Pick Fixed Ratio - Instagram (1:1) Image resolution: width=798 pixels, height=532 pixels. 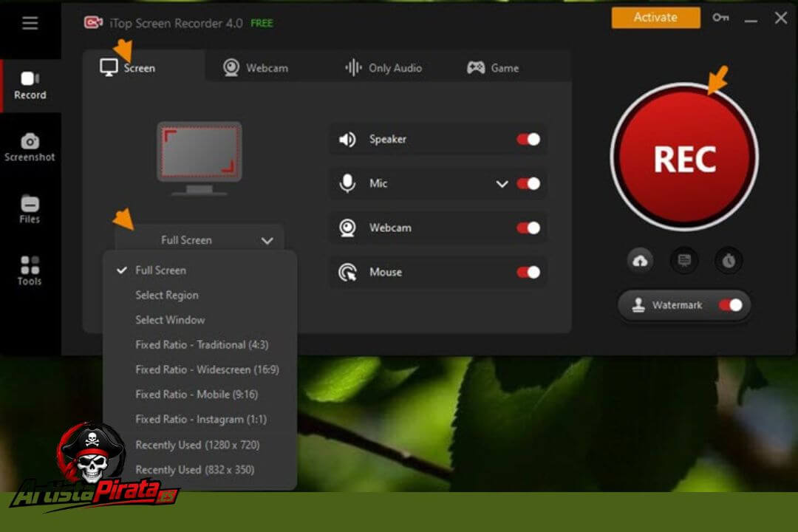coord(200,420)
